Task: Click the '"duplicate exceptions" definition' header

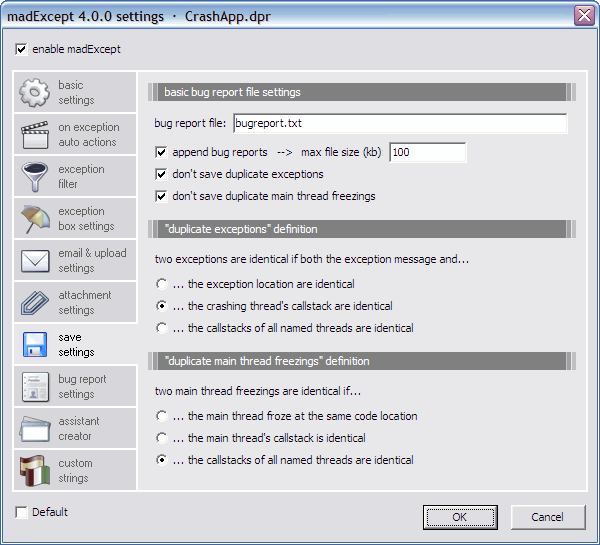Action: click(x=362, y=229)
